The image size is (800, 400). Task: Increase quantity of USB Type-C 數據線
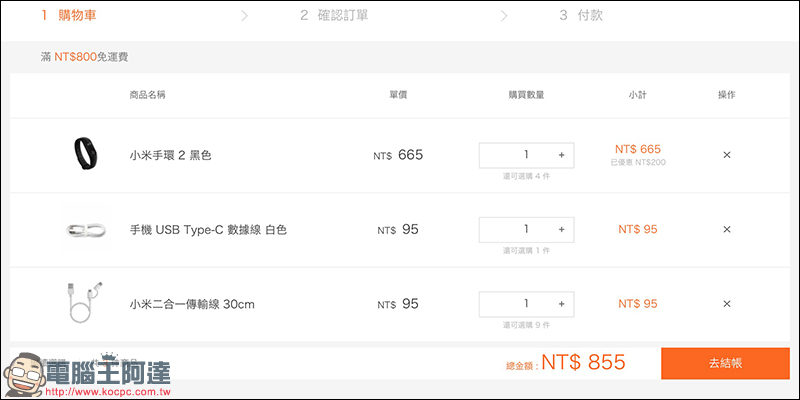pyautogui.click(x=562, y=230)
